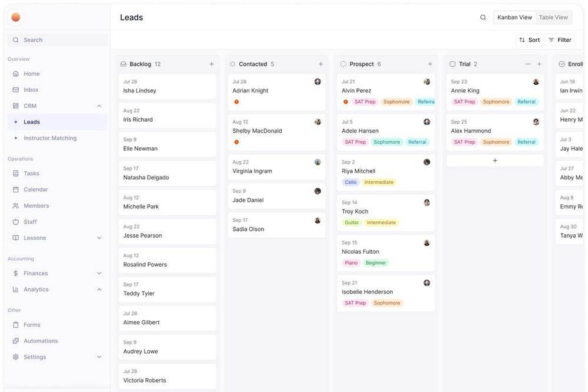Open Instructor Matching under CRM
588x392 pixels.
click(50, 138)
